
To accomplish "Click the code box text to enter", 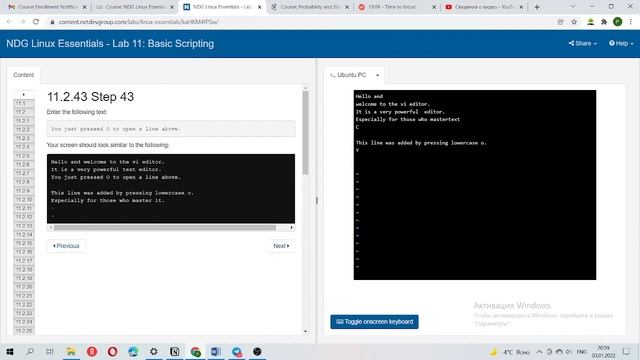I will tap(171, 129).
